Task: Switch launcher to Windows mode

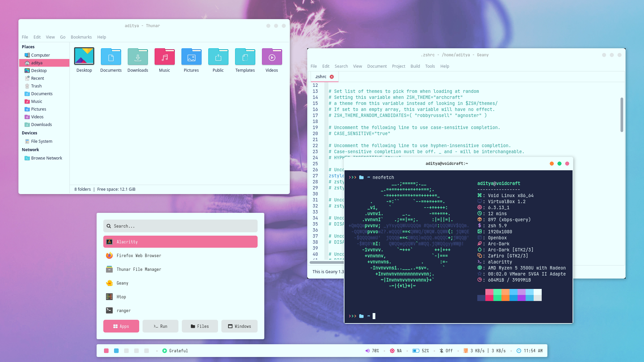Action: pyautogui.click(x=239, y=326)
